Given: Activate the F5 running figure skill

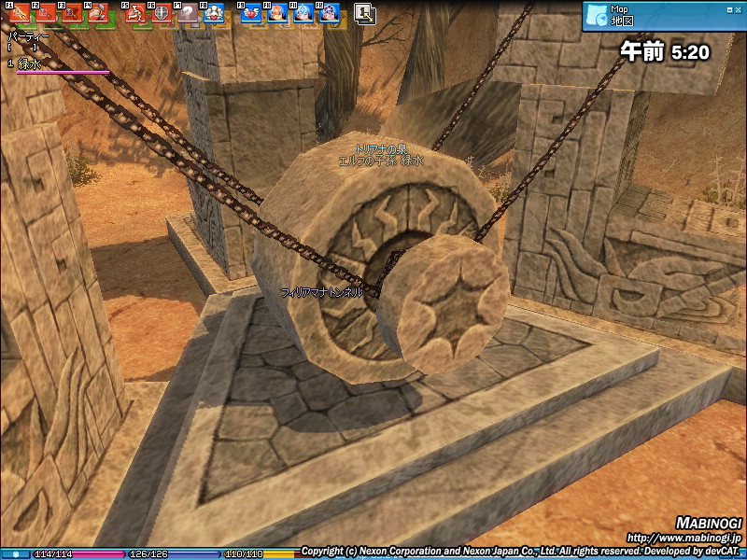Looking at the screenshot, I should 135,13.
